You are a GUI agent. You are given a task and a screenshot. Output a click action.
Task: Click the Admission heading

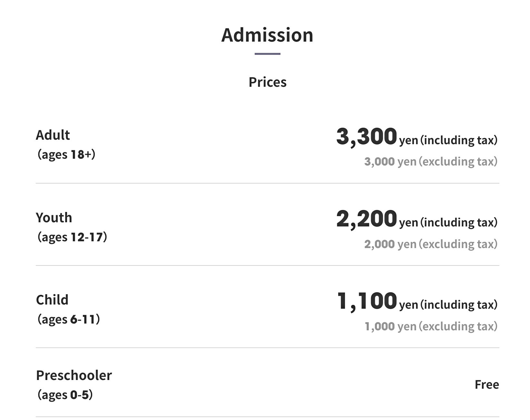(267, 35)
